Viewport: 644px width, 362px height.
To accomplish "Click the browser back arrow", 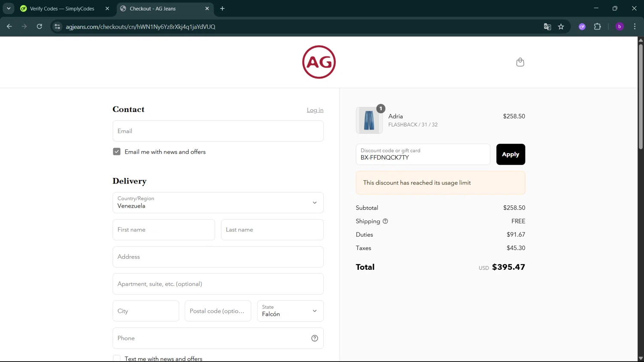I will pos(9,27).
